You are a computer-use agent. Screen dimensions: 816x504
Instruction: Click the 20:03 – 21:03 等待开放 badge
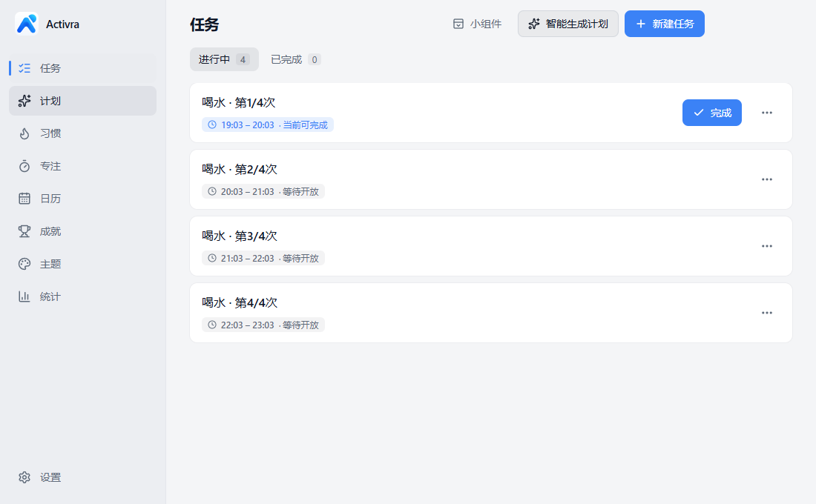(x=263, y=191)
